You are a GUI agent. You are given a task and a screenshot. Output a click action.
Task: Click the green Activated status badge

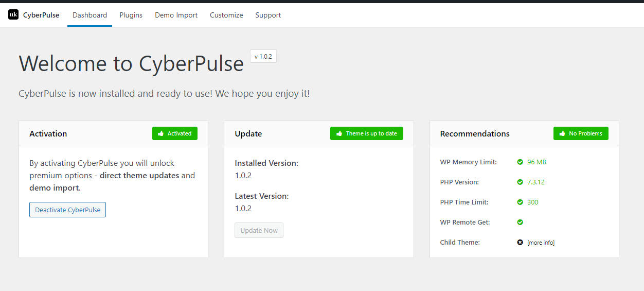pyautogui.click(x=175, y=133)
